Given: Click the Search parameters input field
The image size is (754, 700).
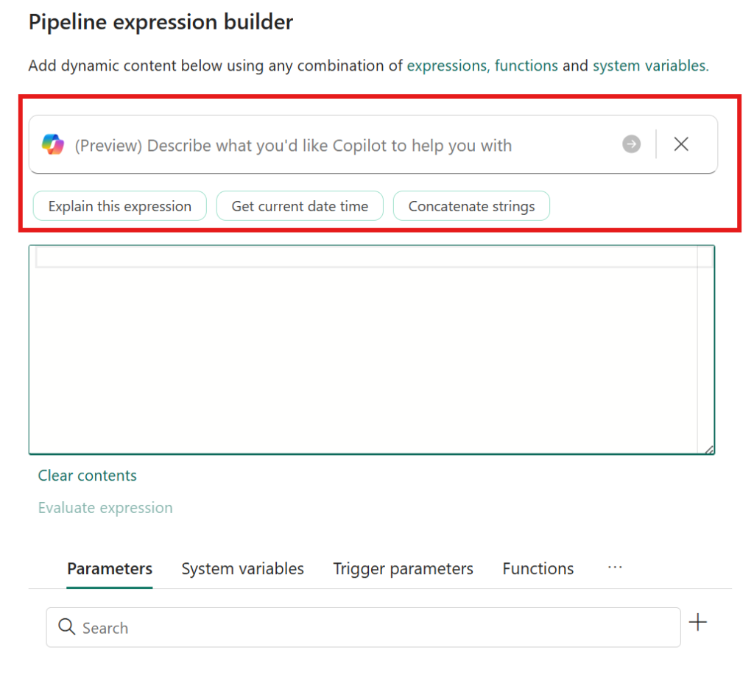Looking at the screenshot, I should point(295,627).
